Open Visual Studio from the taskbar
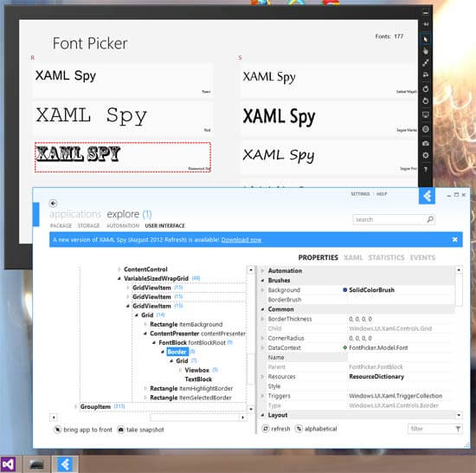 pyautogui.click(x=8, y=464)
